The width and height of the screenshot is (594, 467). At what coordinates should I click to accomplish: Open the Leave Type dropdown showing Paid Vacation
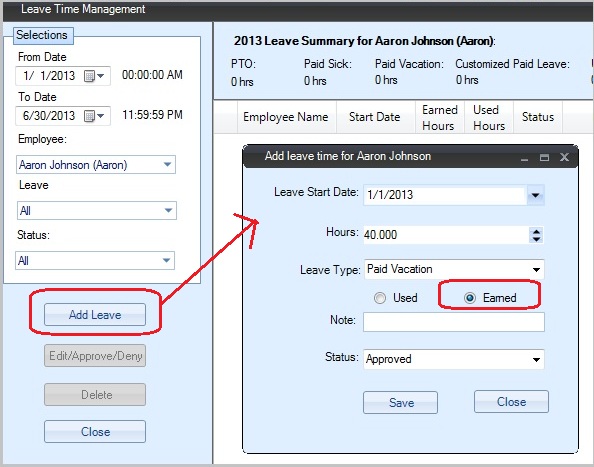pyautogui.click(x=536, y=269)
